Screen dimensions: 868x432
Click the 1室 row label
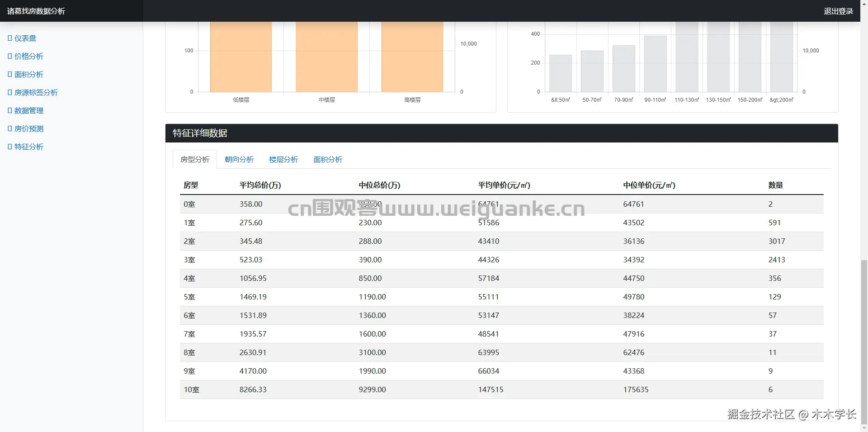tap(189, 223)
